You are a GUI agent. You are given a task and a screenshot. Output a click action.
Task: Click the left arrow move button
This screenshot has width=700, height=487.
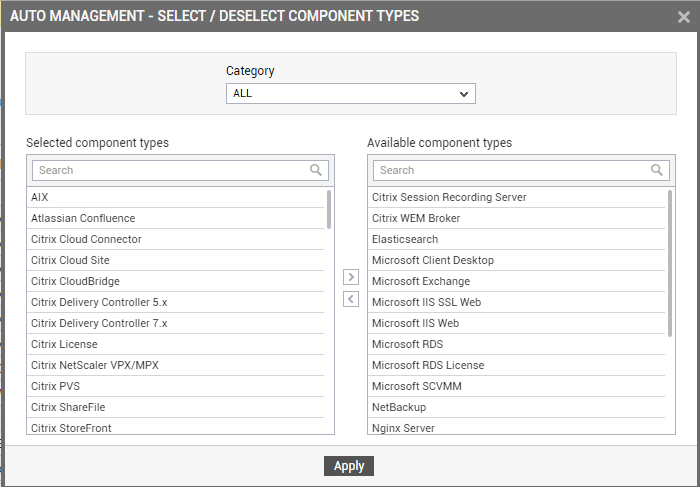pyautogui.click(x=351, y=299)
